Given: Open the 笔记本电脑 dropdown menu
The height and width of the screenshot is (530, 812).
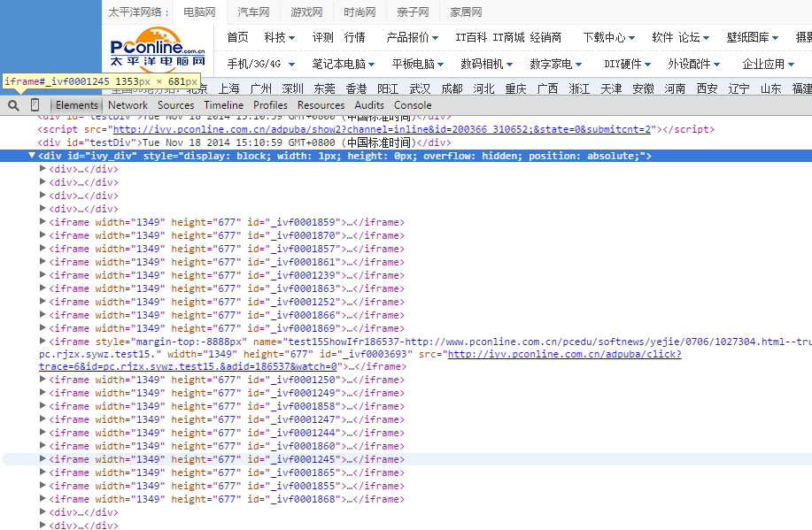Looking at the screenshot, I should pos(344,65).
